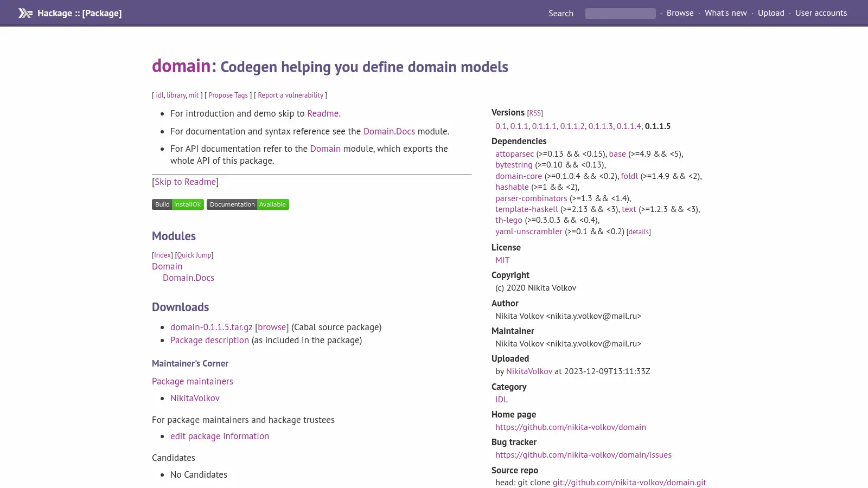Click the Documentation Available badge

click(x=248, y=204)
